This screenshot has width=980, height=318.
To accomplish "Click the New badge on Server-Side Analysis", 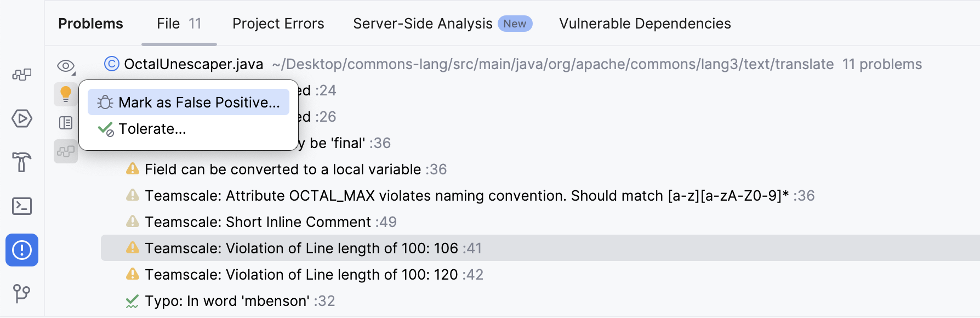I will click(514, 24).
